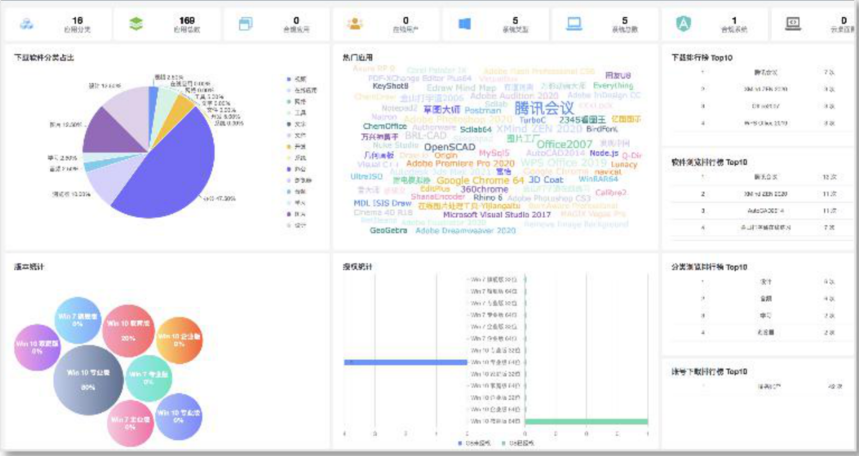859x456 pixels.
Task: Click the orange users group icon
Action: 355,24
